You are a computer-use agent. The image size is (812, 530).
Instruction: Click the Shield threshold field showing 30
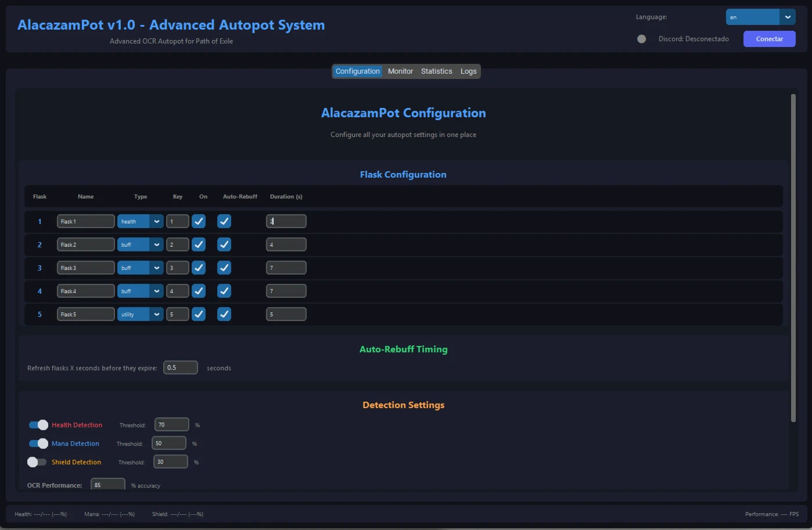171,462
